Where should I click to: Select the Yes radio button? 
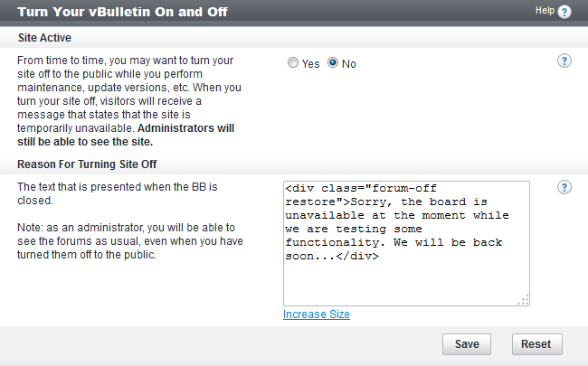292,63
